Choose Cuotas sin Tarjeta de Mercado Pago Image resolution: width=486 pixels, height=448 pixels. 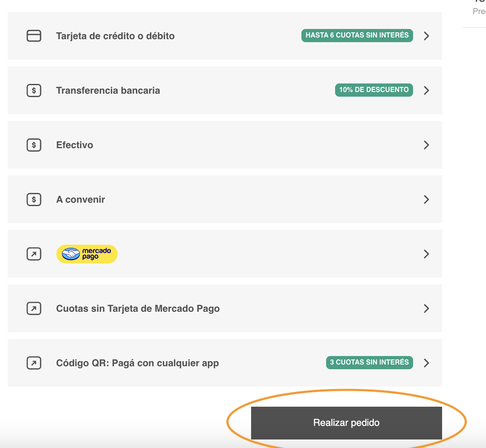point(138,309)
